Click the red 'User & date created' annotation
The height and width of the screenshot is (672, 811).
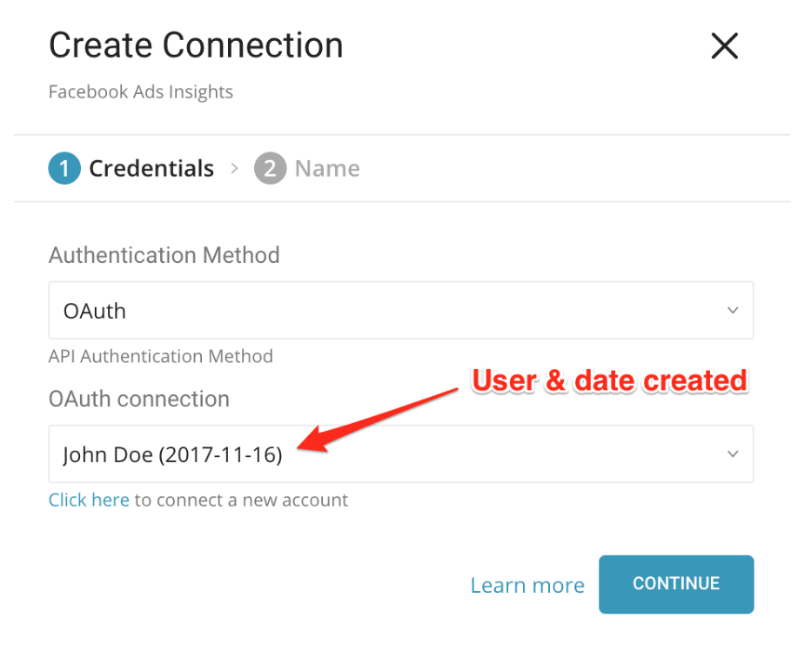pyautogui.click(x=609, y=380)
